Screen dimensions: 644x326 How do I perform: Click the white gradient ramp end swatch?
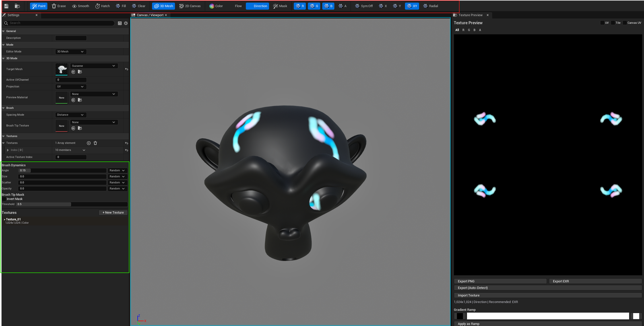tap(636, 316)
